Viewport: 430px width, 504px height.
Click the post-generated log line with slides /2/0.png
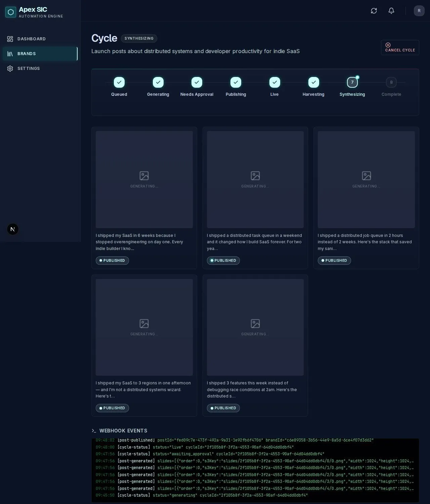point(255,475)
